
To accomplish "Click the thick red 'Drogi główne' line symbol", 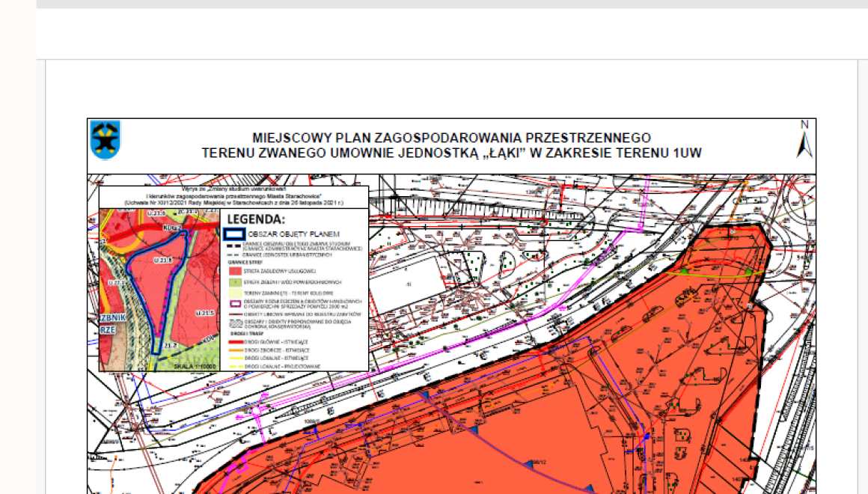I will tap(233, 341).
